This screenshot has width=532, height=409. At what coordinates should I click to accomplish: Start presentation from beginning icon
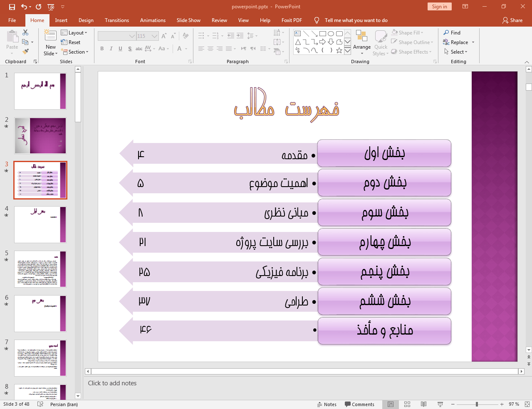(51, 7)
